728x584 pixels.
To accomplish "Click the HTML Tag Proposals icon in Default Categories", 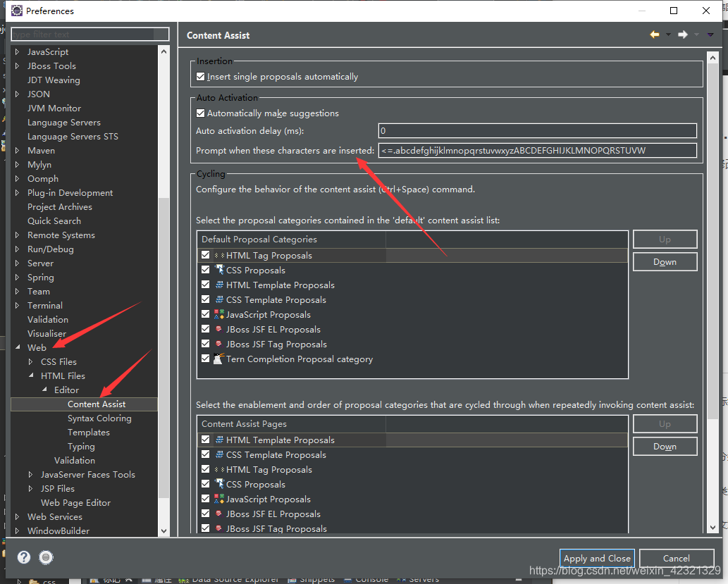I will click(219, 255).
